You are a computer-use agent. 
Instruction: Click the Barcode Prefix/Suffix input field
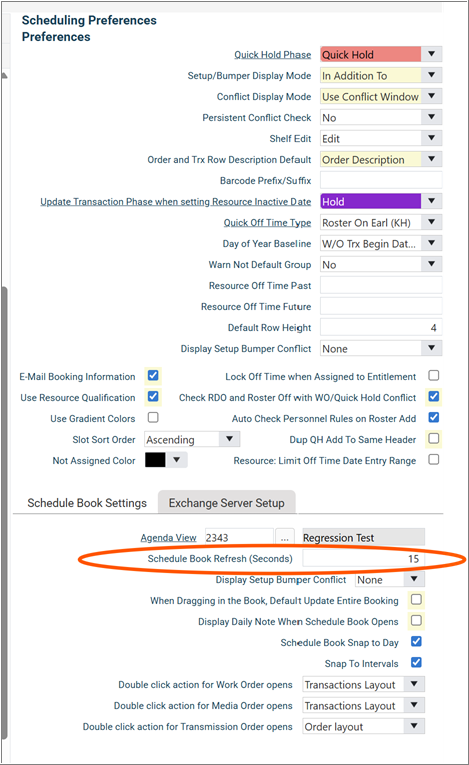pos(381,181)
